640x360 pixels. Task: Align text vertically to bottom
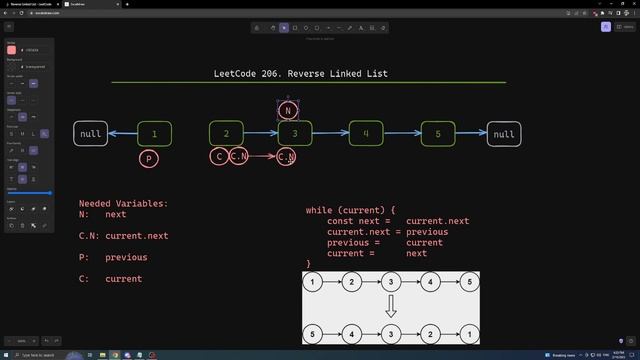[x=33, y=179]
